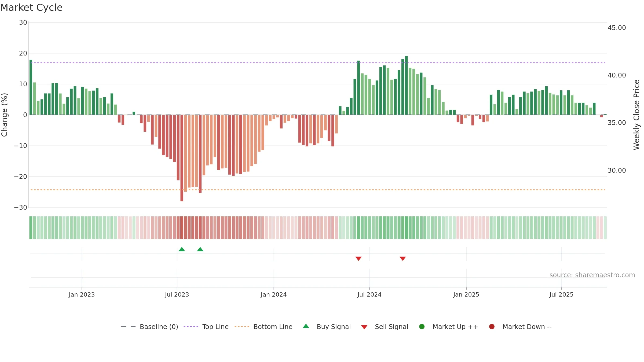
Task: Click the second red Sell Signal marker after Jul 2024
Action: [x=402, y=258]
